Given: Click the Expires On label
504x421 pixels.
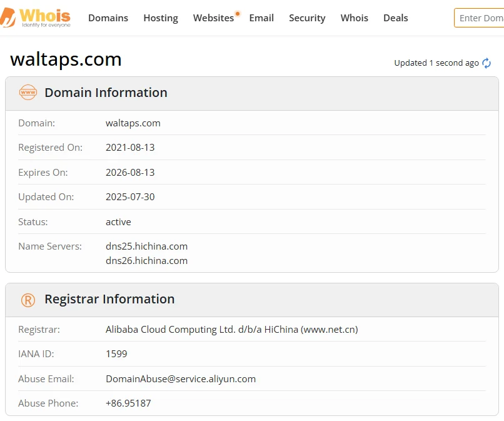Looking at the screenshot, I should tap(43, 173).
